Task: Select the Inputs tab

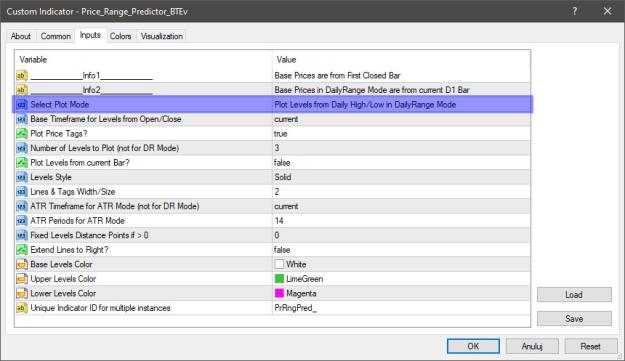Action: pos(90,35)
